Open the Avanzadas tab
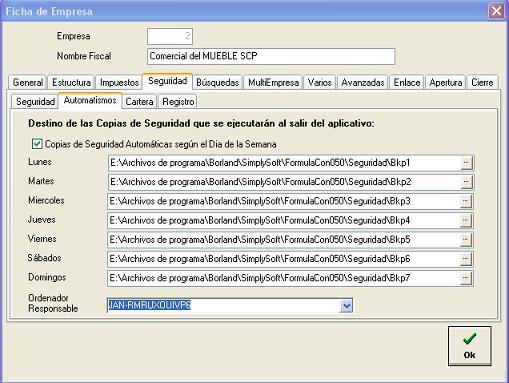The image size is (509, 383). pos(363,82)
